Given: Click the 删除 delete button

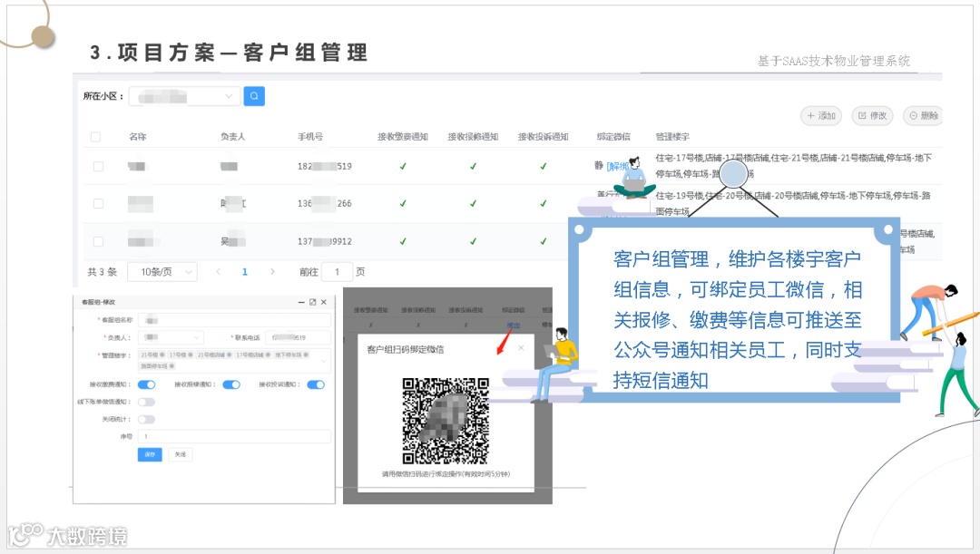Looking at the screenshot, I should coord(923,115).
